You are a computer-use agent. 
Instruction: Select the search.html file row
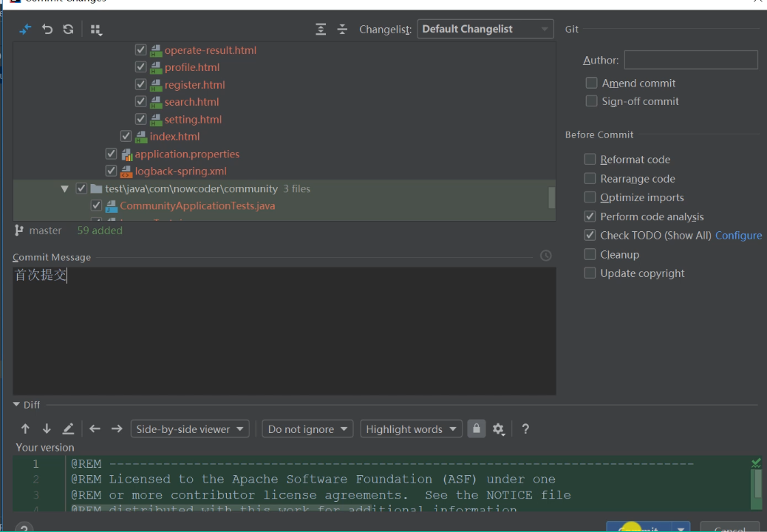[x=284, y=102]
